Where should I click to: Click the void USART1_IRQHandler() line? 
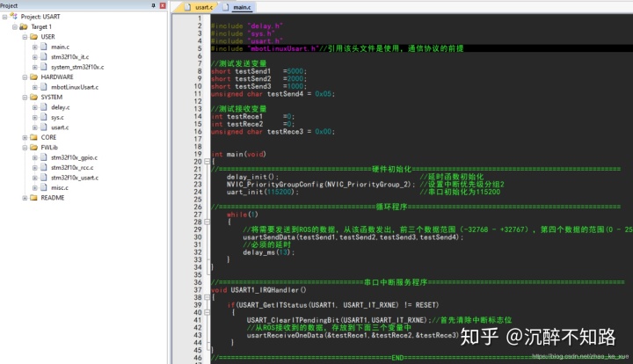click(258, 290)
